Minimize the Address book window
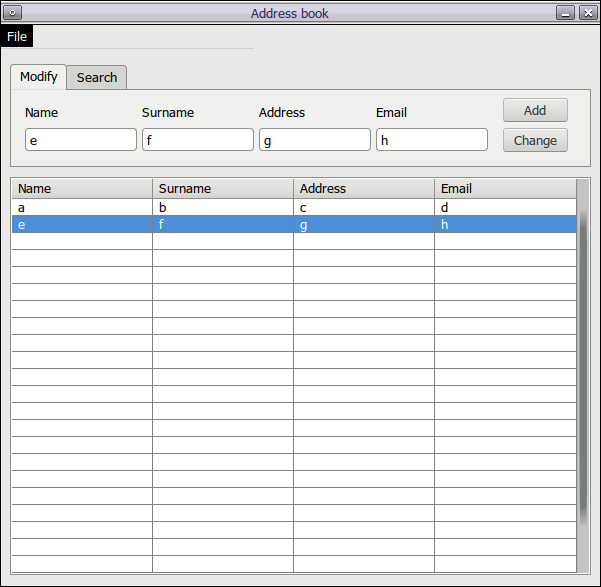 (565, 13)
